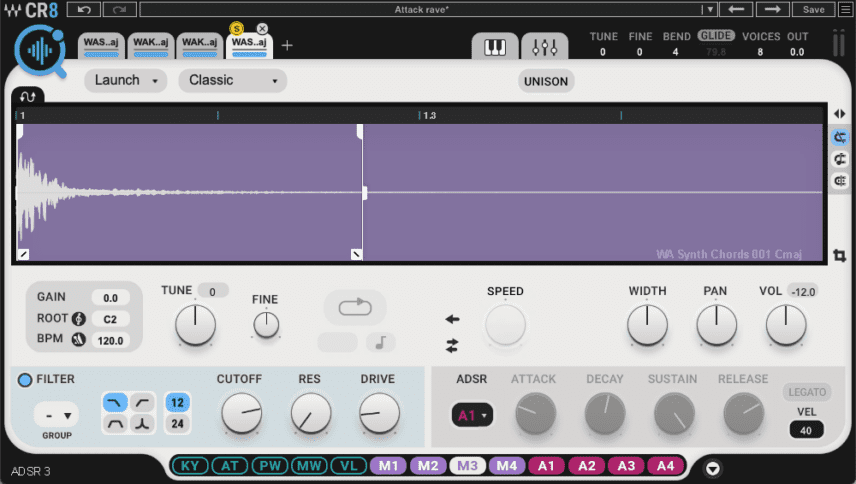This screenshot has height=484, width=856.
Task: Click the note sync icon
Action: (381, 343)
